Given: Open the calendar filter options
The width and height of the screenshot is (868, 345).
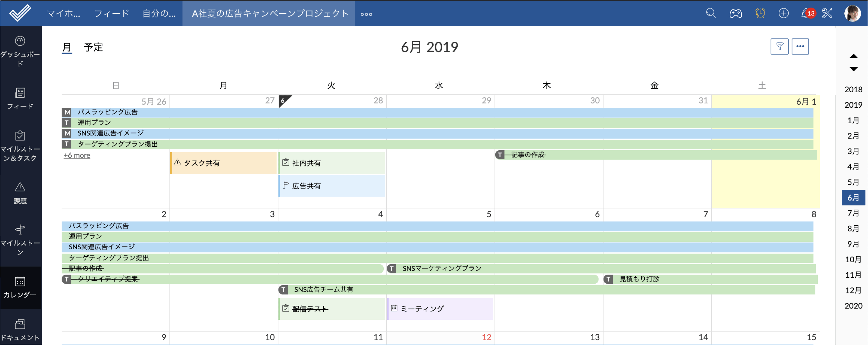Looking at the screenshot, I should tap(780, 46).
